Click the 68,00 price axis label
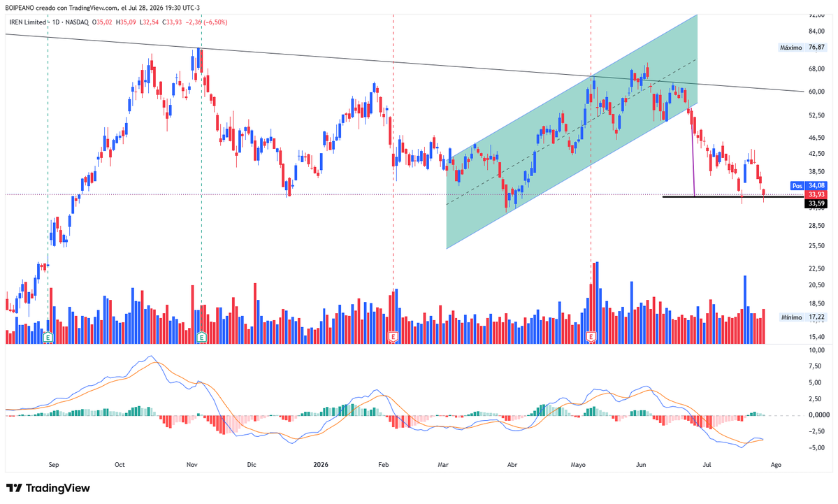 pyautogui.click(x=816, y=69)
